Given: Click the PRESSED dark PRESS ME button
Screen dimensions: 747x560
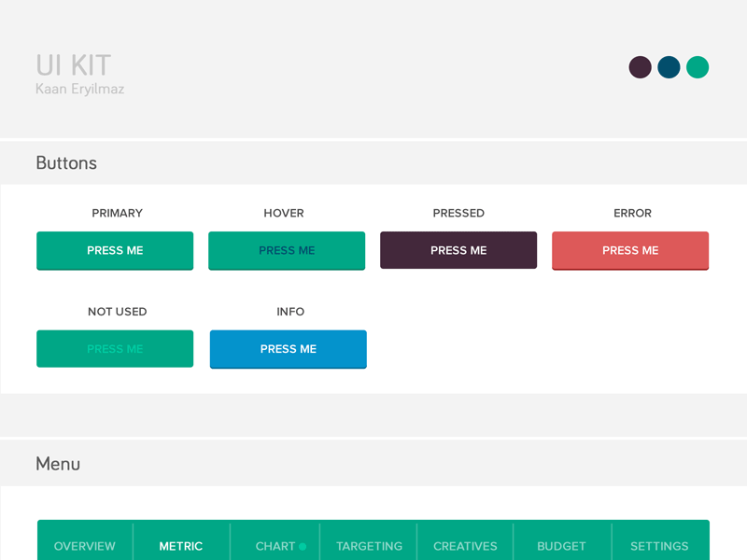Looking at the screenshot, I should 458,250.
